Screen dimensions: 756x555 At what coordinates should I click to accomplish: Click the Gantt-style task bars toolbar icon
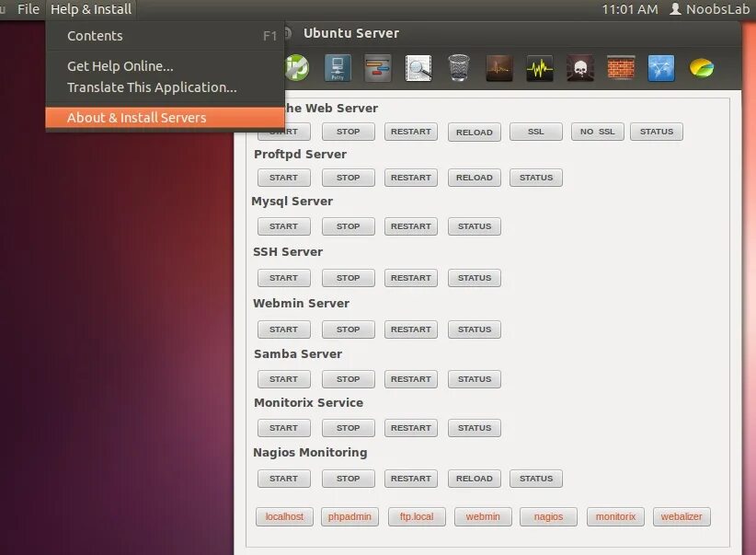(x=377, y=67)
